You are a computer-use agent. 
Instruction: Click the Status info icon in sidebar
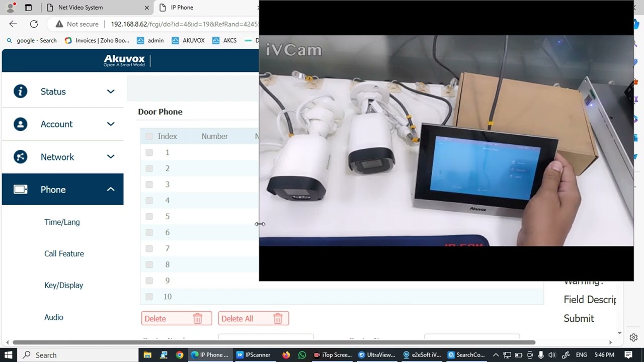(21, 92)
